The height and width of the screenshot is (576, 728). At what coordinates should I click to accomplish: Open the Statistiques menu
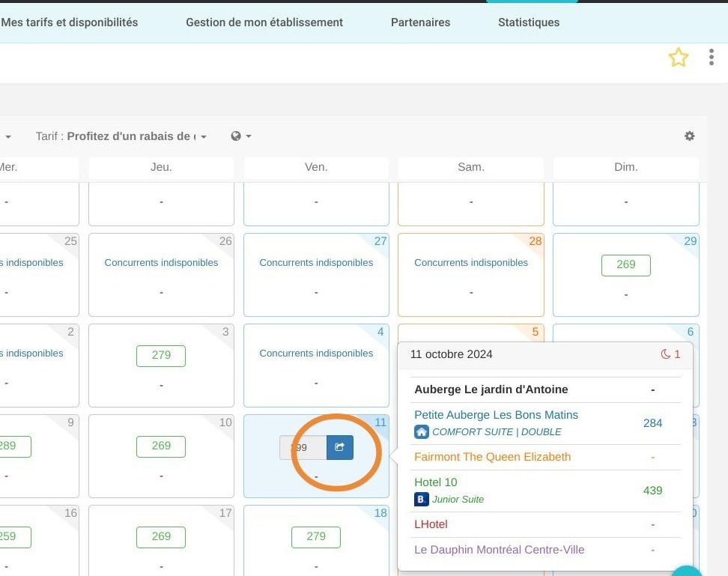pyautogui.click(x=529, y=22)
